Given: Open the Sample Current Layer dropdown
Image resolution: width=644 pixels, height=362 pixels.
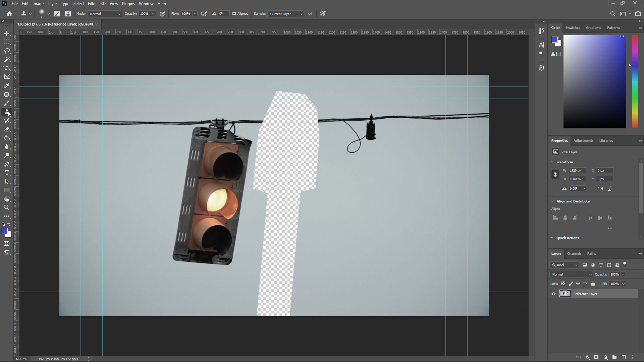Looking at the screenshot, I should pyautogui.click(x=286, y=14).
